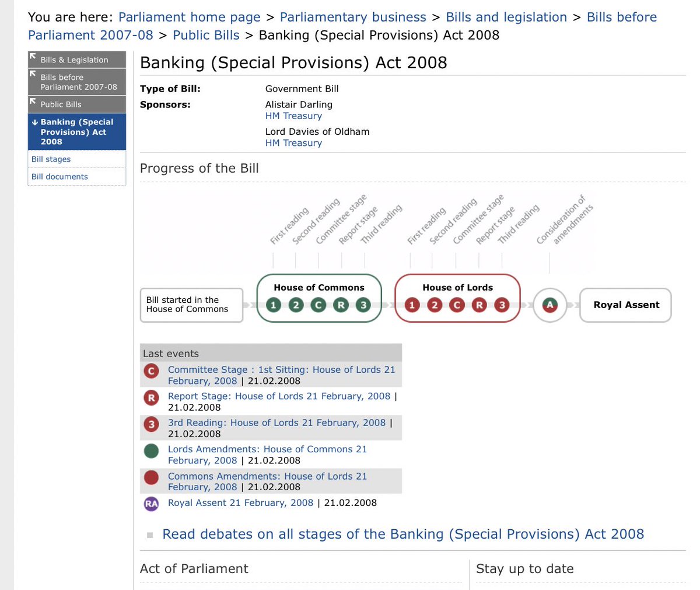
Task: Go to Parliament home page breadcrumb
Action: (x=190, y=18)
